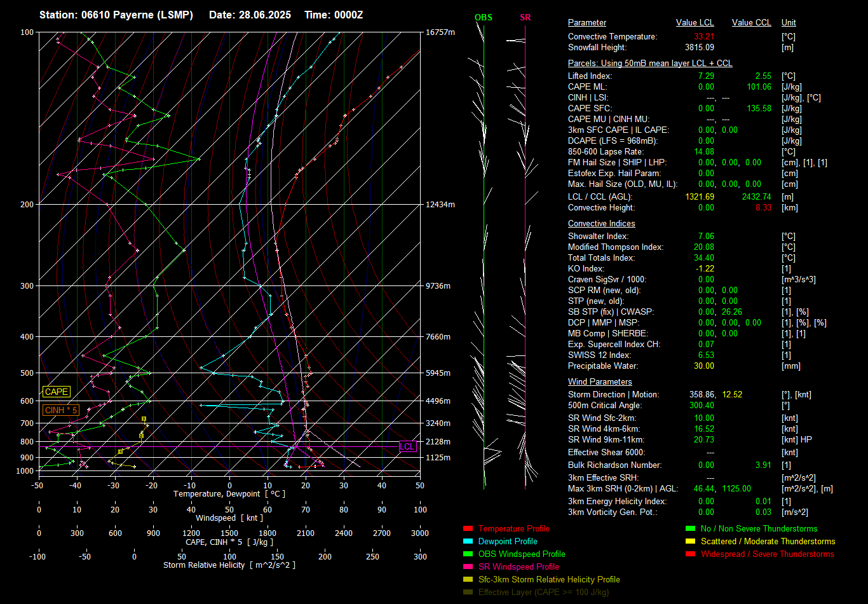Click the red Temperature Profile legend swatch
868x604 pixels.
(x=468, y=529)
